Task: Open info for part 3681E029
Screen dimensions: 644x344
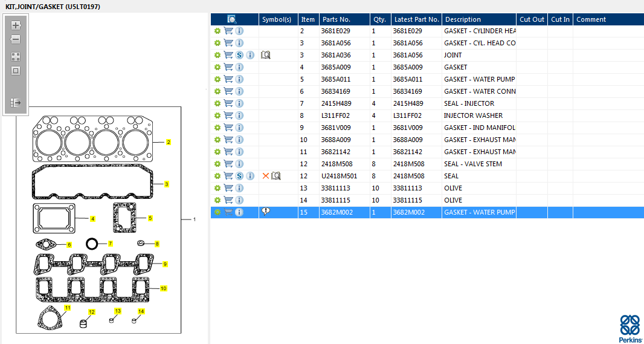Action: pyautogui.click(x=239, y=31)
